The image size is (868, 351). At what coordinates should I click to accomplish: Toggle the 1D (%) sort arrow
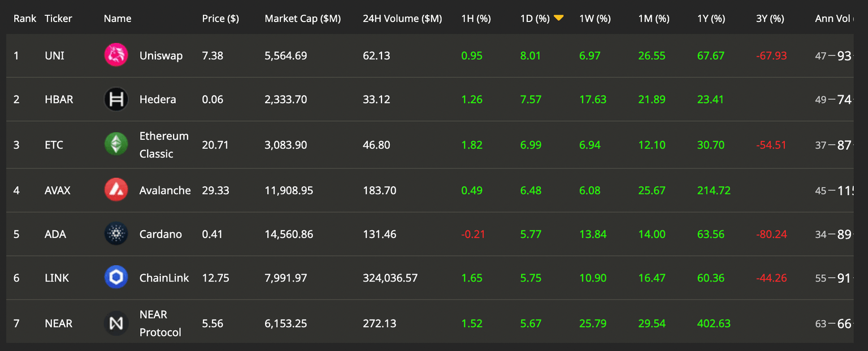point(558,18)
